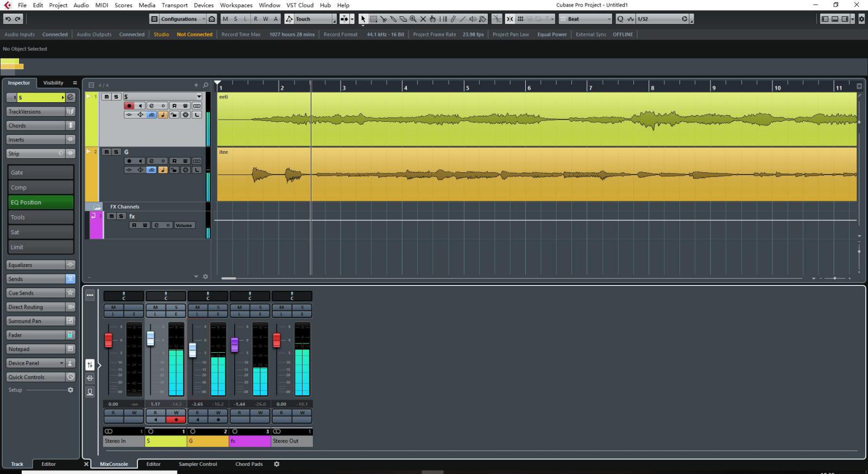The width and height of the screenshot is (868, 474).
Task: Select the Mute (X) tool in toolbar
Action: pyautogui.click(x=423, y=19)
